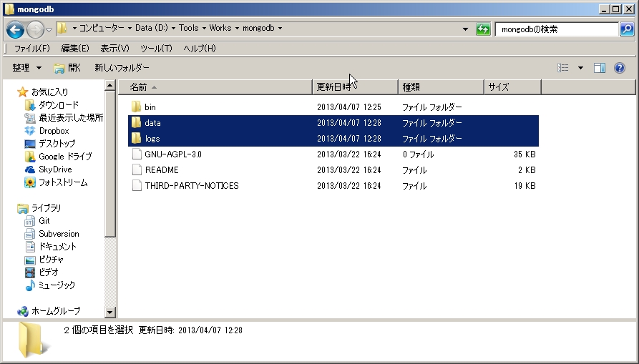Open the 編集(E) menu
The image size is (639, 364).
pos(75,49)
